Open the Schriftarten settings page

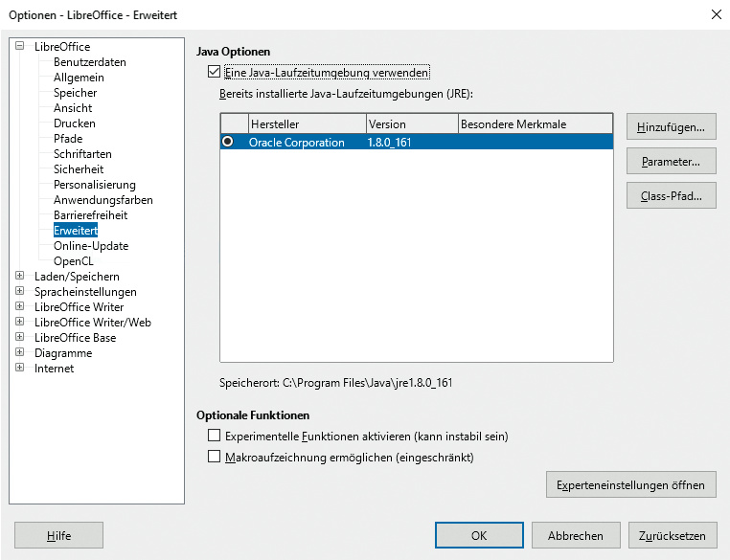tap(82, 154)
